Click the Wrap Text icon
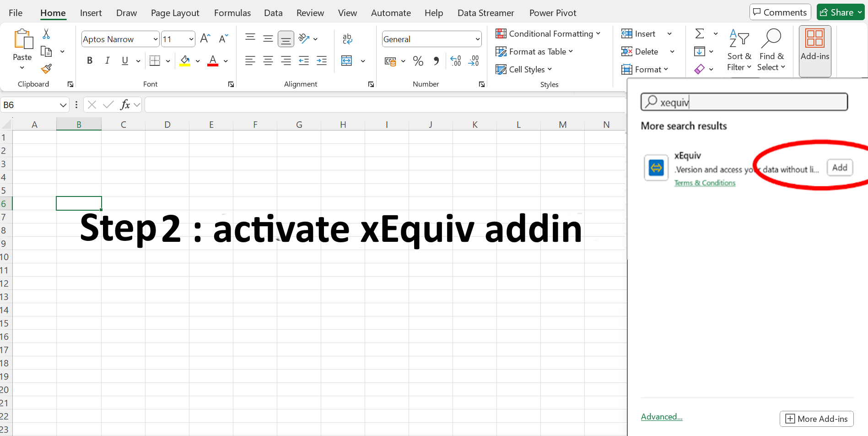Viewport: 868px width, 436px height. (347, 39)
